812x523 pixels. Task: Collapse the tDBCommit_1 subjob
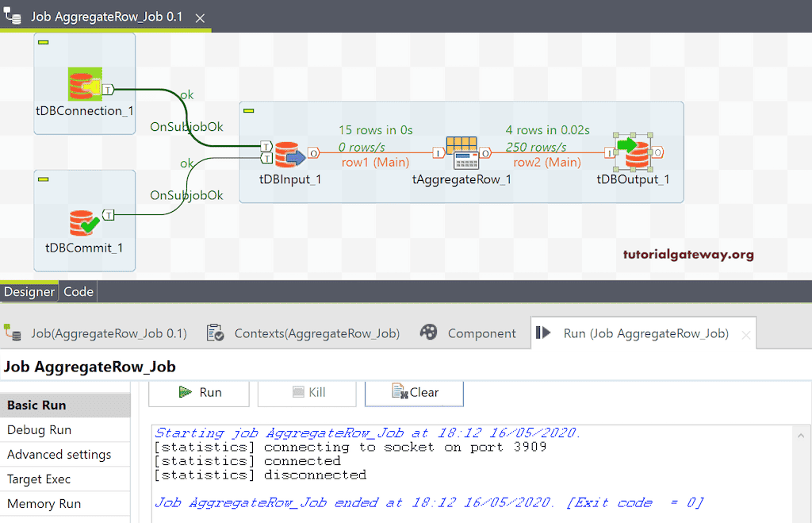(x=44, y=180)
